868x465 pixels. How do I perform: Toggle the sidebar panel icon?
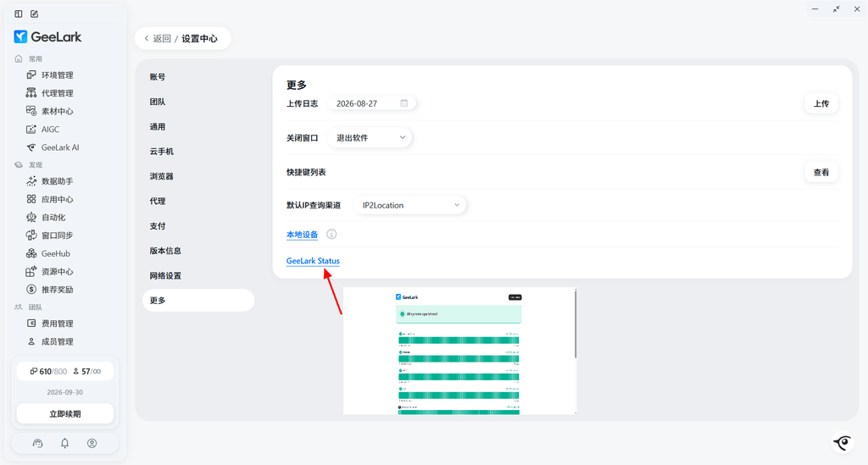[x=19, y=14]
